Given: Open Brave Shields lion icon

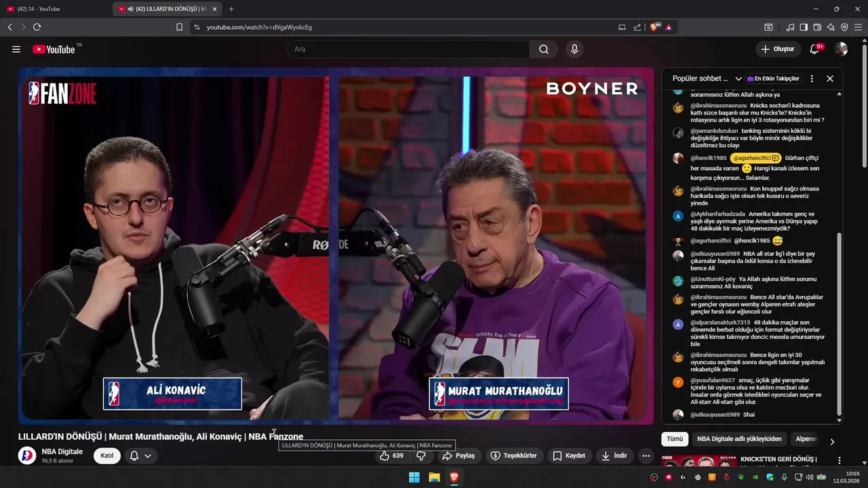Looking at the screenshot, I should click(654, 27).
